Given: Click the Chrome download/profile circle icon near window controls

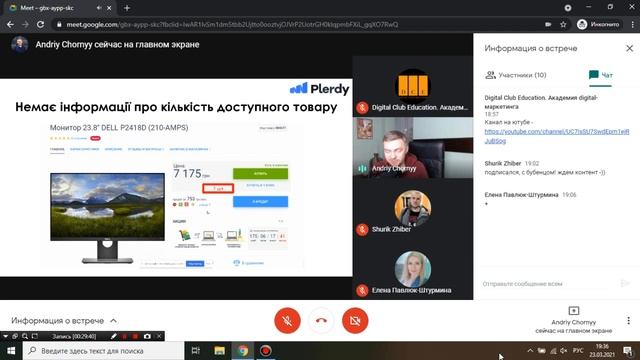Looking at the screenshot, I should 568,8.
